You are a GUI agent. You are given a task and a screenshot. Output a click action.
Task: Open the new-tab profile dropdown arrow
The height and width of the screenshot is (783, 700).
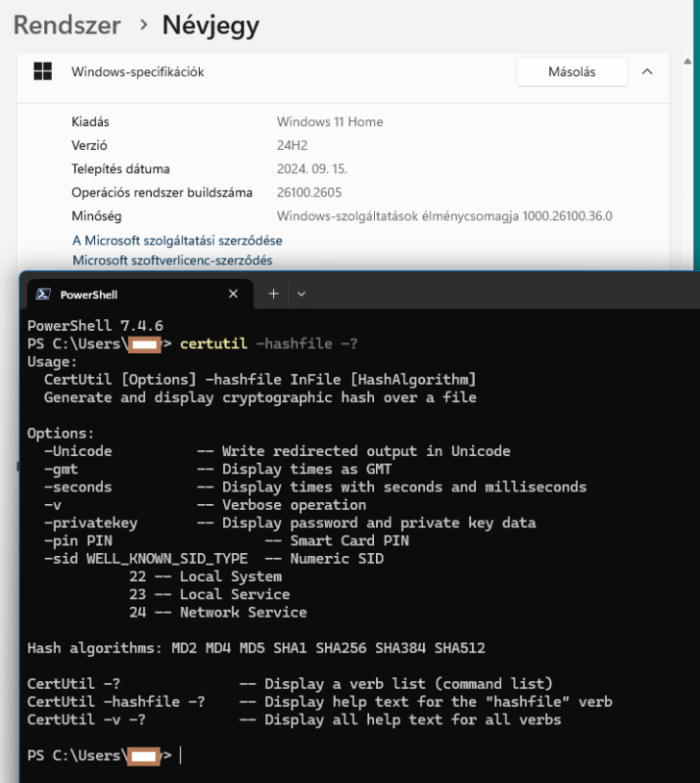[x=302, y=295]
